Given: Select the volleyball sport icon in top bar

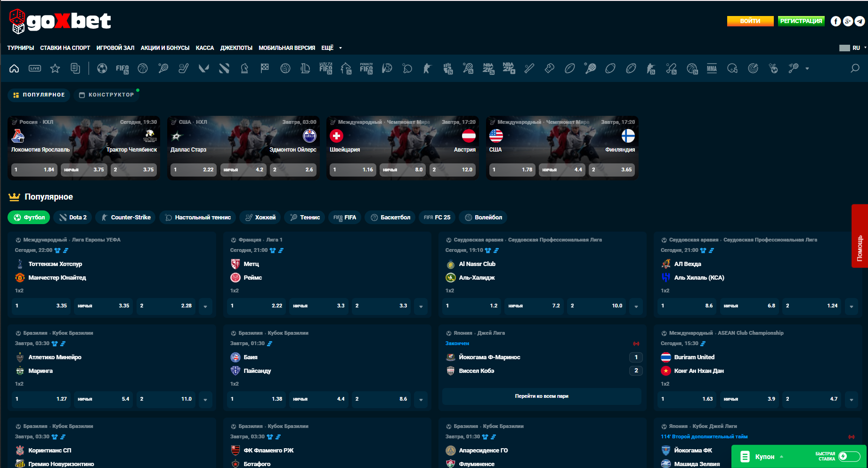Looking at the screenshot, I should pos(285,68).
